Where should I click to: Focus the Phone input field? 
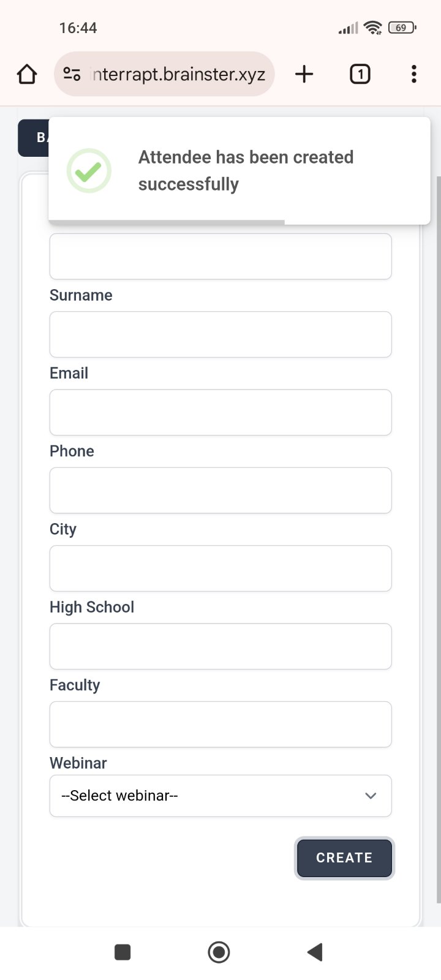click(x=221, y=490)
